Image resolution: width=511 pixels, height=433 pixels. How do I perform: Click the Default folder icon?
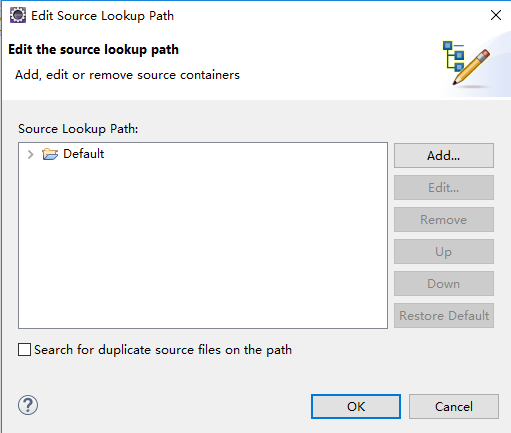tap(50, 154)
